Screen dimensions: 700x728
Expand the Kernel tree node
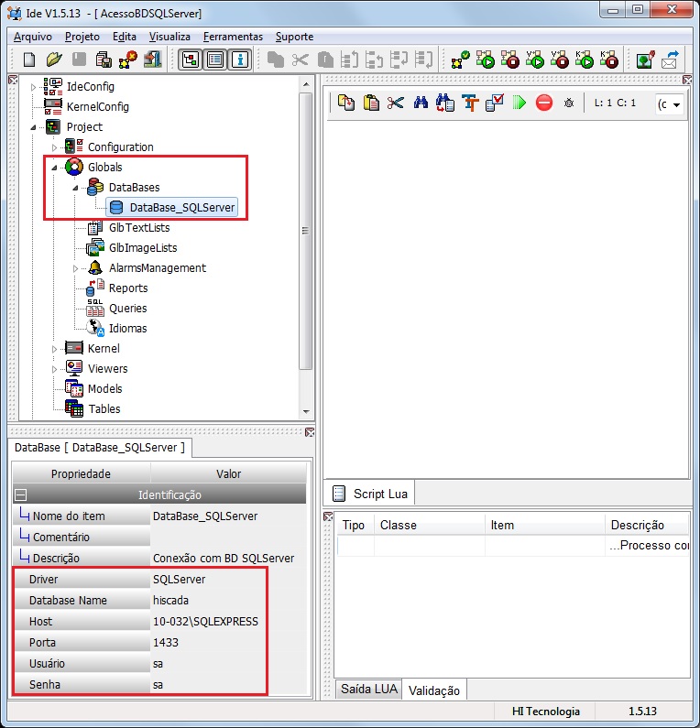[x=54, y=349]
